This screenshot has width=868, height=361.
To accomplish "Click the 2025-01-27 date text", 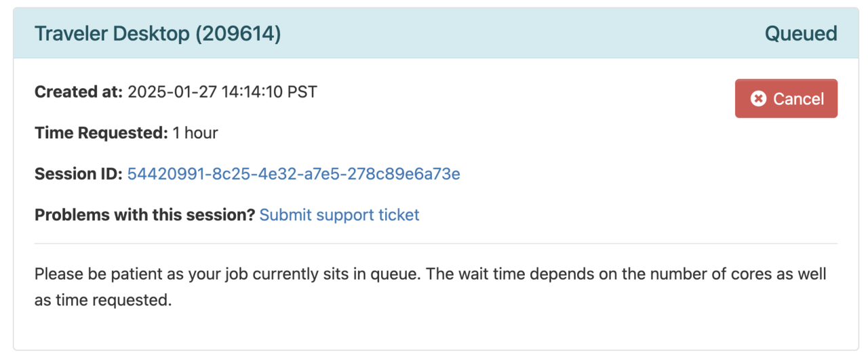I will point(172,91).
